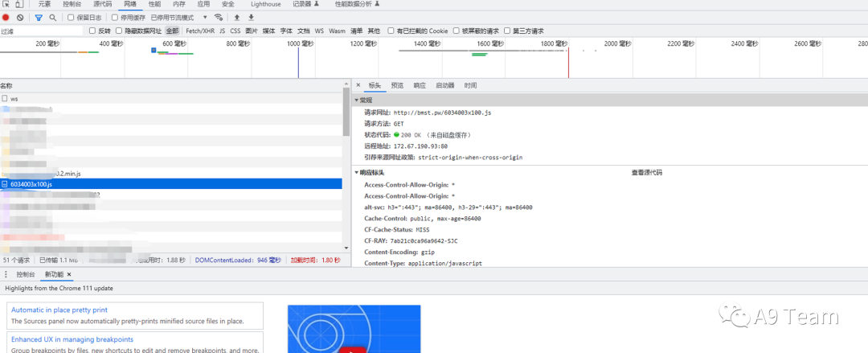Image resolution: width=868 pixels, height=353 pixels.
Task: Open the 应用 panel tab
Action: pyautogui.click(x=203, y=4)
